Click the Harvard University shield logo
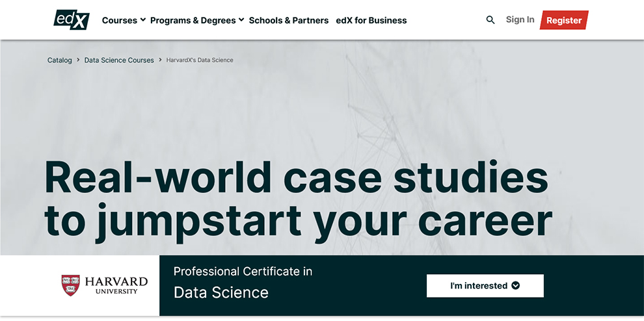 [71, 285]
